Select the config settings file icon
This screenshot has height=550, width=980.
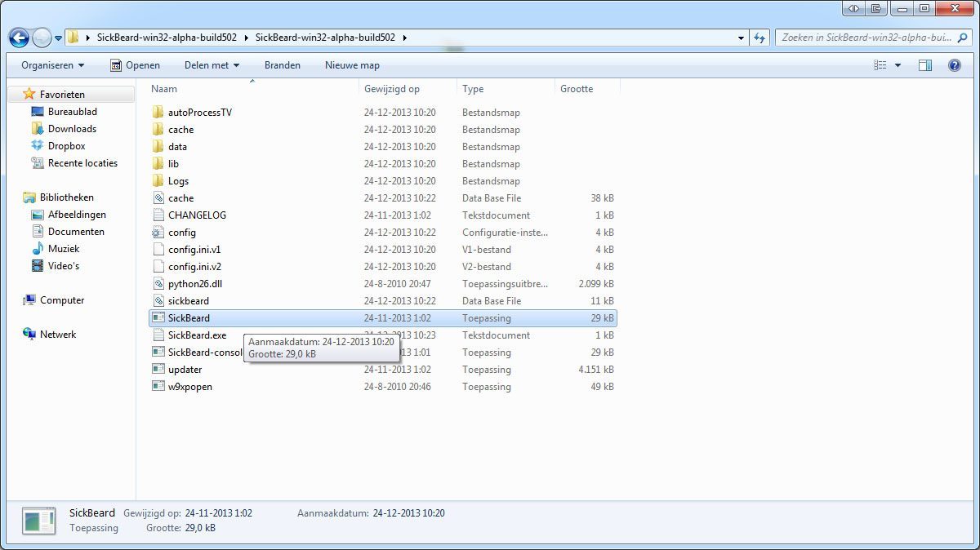point(158,233)
